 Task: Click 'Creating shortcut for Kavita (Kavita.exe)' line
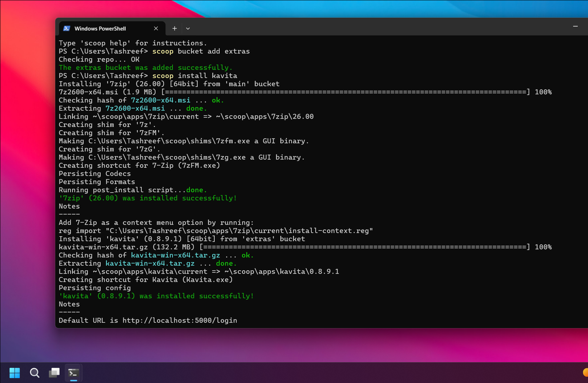click(146, 280)
